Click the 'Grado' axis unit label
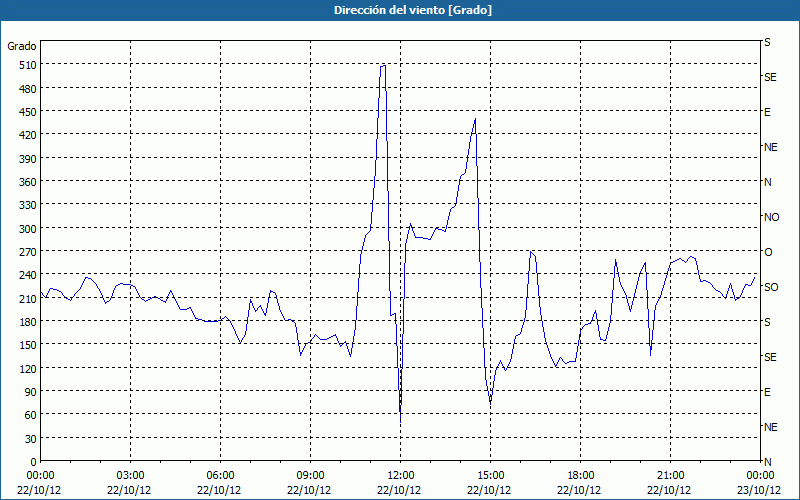This screenshot has height=500, width=800. click(22, 46)
